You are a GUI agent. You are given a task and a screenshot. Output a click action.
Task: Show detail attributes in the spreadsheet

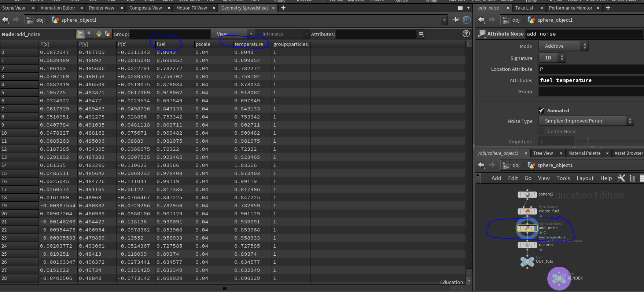pos(108,34)
